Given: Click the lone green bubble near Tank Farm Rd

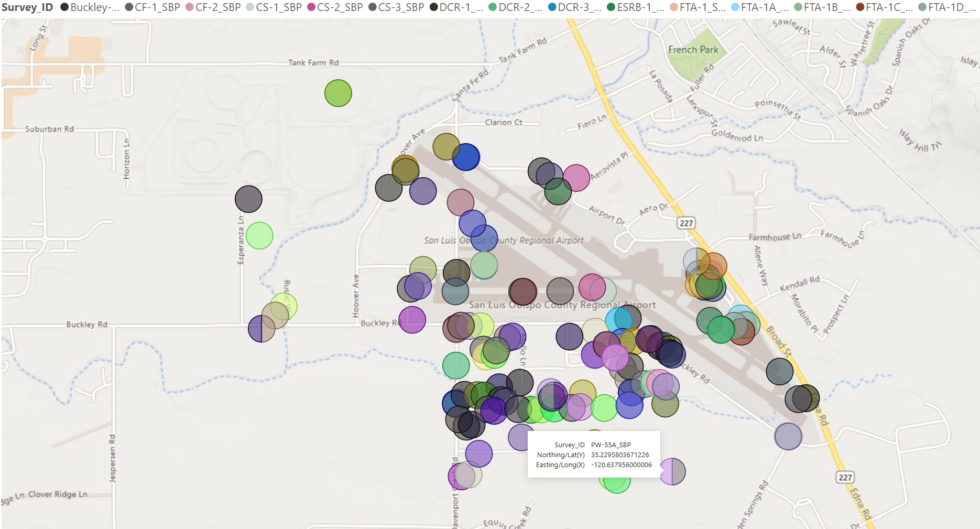Looking at the screenshot, I should pos(337,93).
